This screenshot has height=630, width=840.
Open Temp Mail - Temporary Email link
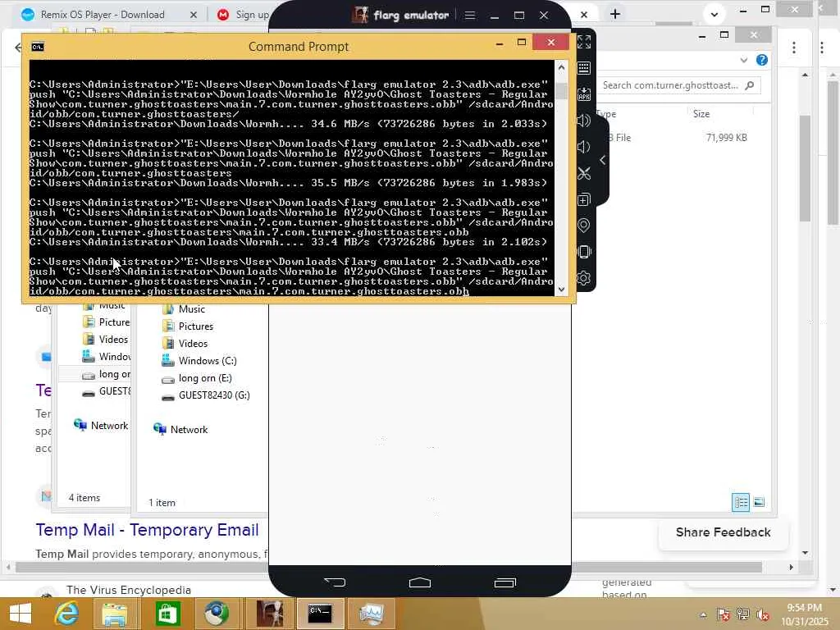tap(148, 530)
